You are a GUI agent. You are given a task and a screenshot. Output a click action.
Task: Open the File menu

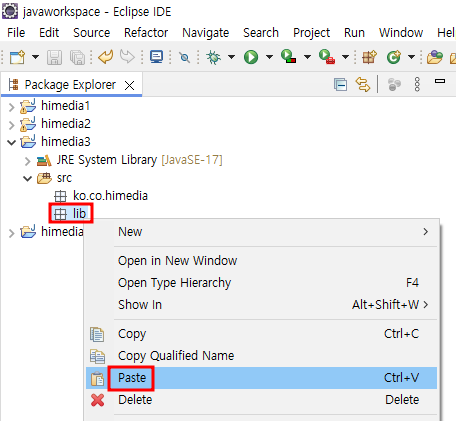[16, 33]
